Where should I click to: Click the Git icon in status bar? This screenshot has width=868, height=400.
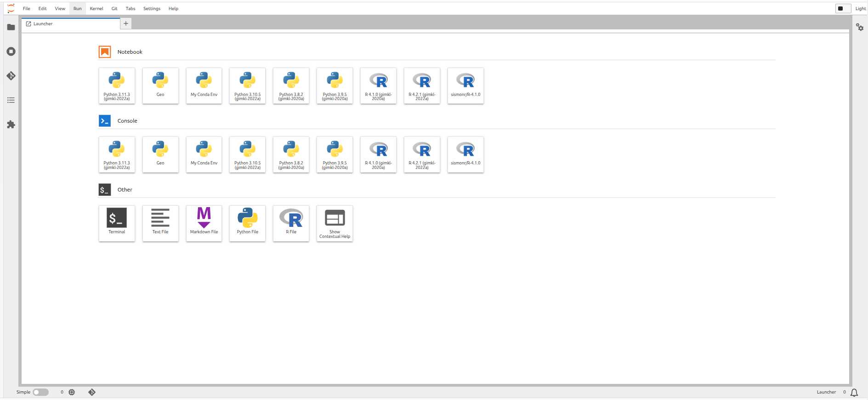click(x=92, y=392)
